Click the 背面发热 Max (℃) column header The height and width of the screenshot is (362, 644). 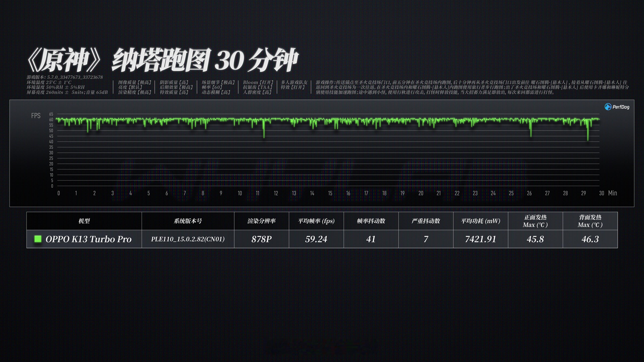pyautogui.click(x=590, y=221)
